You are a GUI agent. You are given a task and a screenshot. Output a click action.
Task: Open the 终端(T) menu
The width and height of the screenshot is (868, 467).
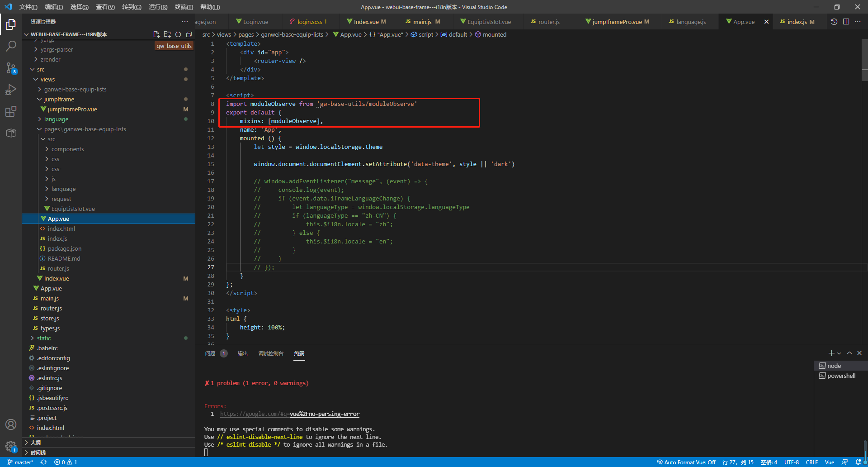[x=184, y=7]
